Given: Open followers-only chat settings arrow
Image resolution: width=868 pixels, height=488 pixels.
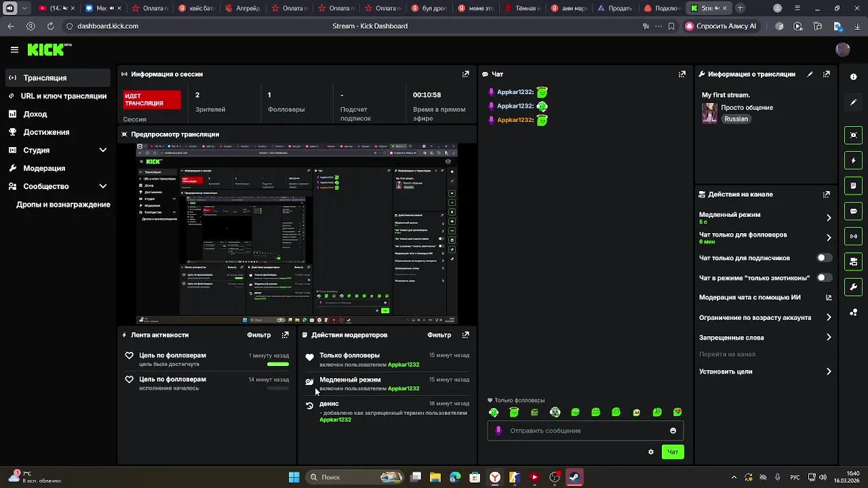Looking at the screenshot, I should (x=829, y=238).
